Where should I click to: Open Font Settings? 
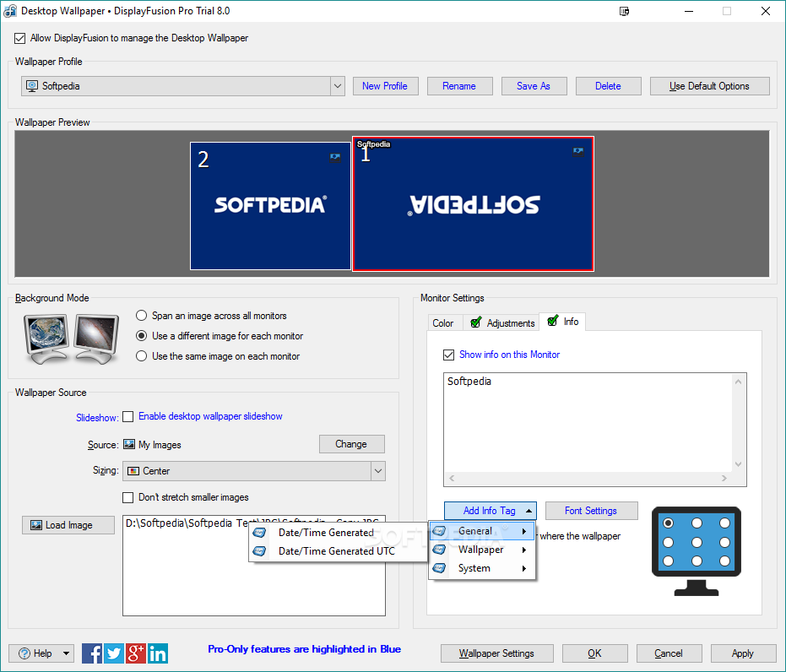(x=592, y=511)
